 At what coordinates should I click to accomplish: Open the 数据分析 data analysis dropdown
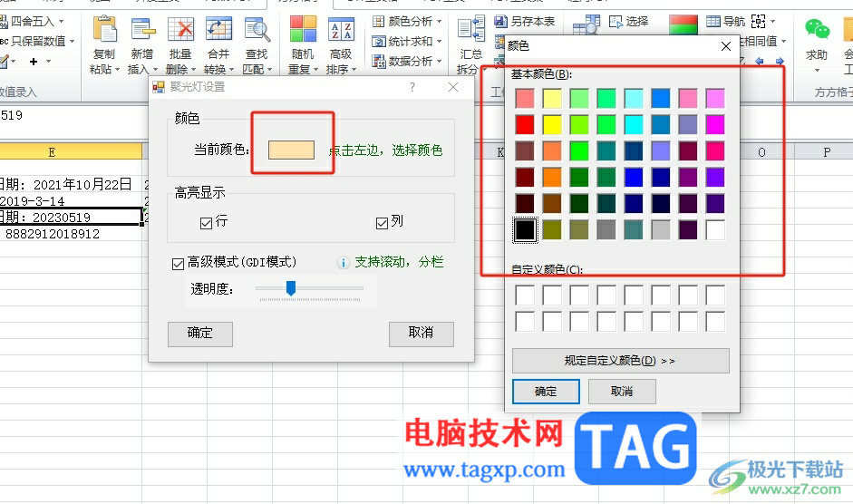point(439,61)
